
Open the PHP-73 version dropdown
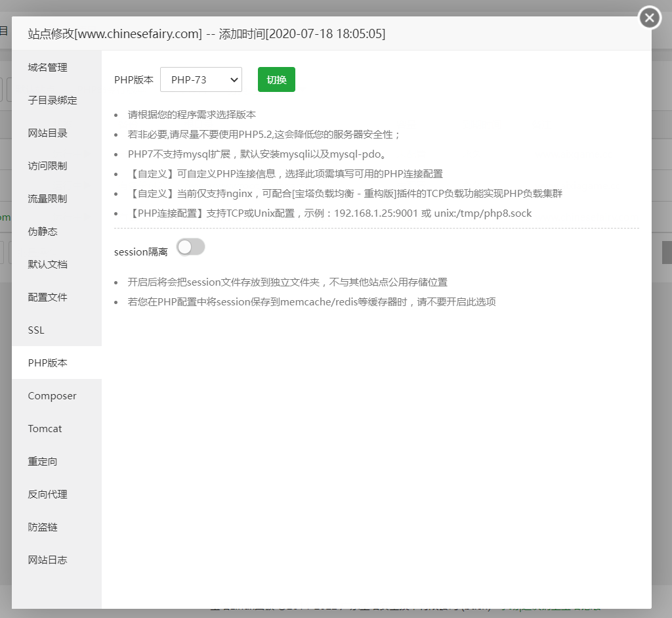(x=201, y=79)
